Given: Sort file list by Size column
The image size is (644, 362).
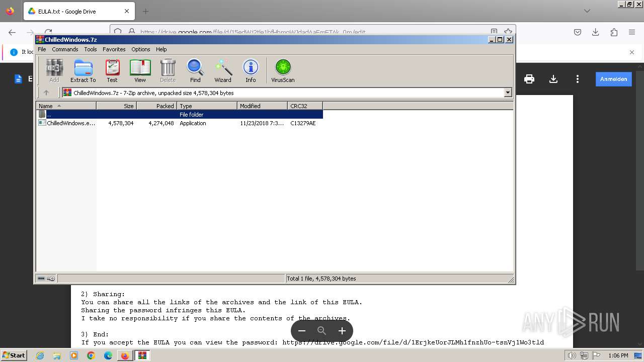Looking at the screenshot, I should (116, 106).
